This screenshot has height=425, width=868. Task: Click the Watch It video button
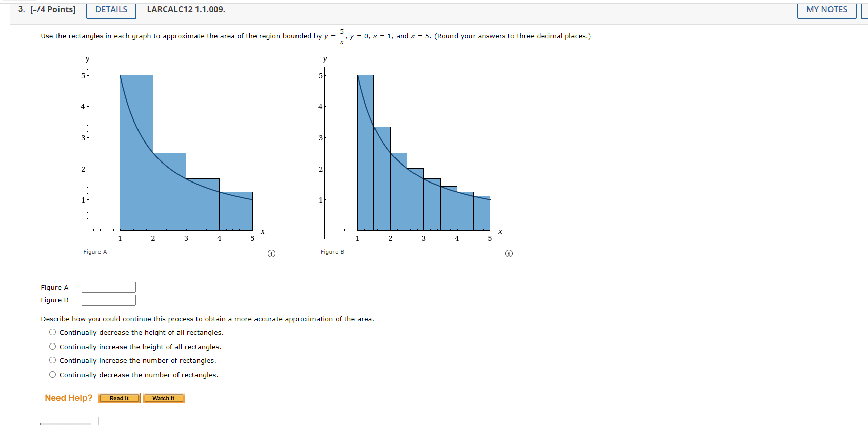(164, 398)
